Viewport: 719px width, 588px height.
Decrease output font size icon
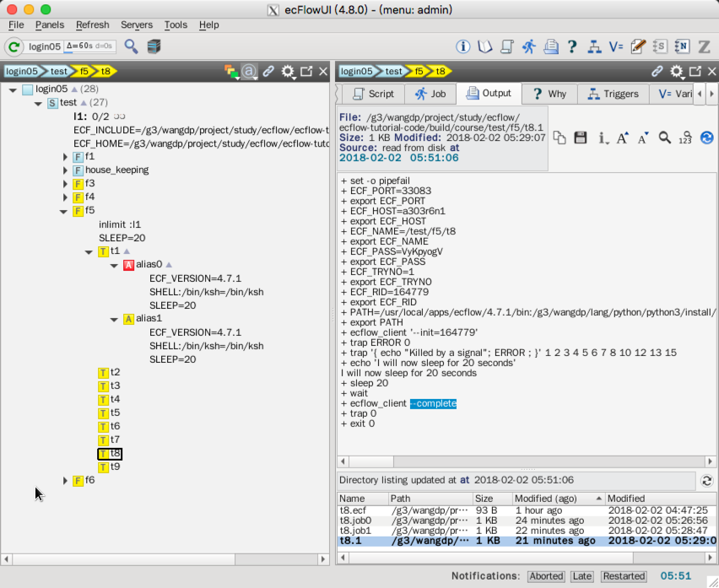click(x=643, y=138)
